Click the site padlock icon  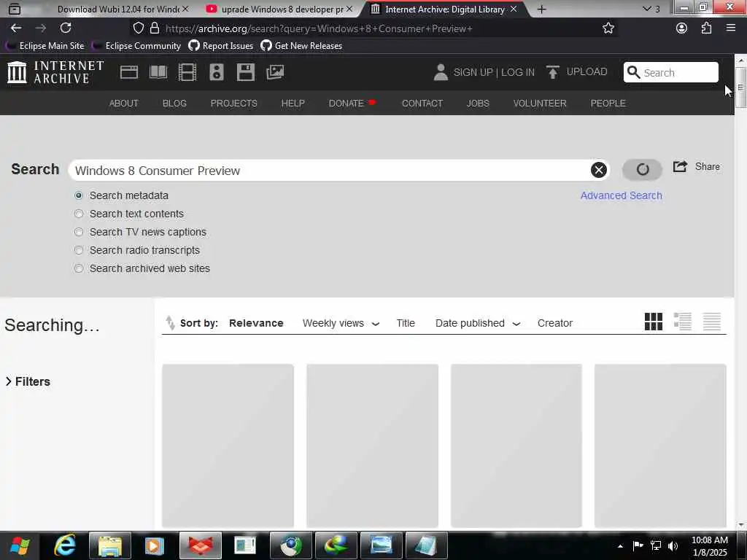coord(155,28)
